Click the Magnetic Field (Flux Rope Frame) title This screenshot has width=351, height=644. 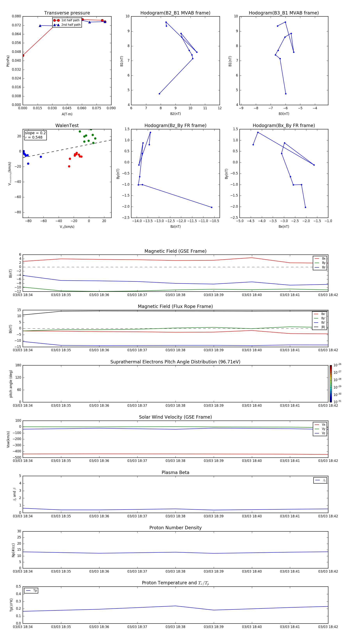(175, 307)
